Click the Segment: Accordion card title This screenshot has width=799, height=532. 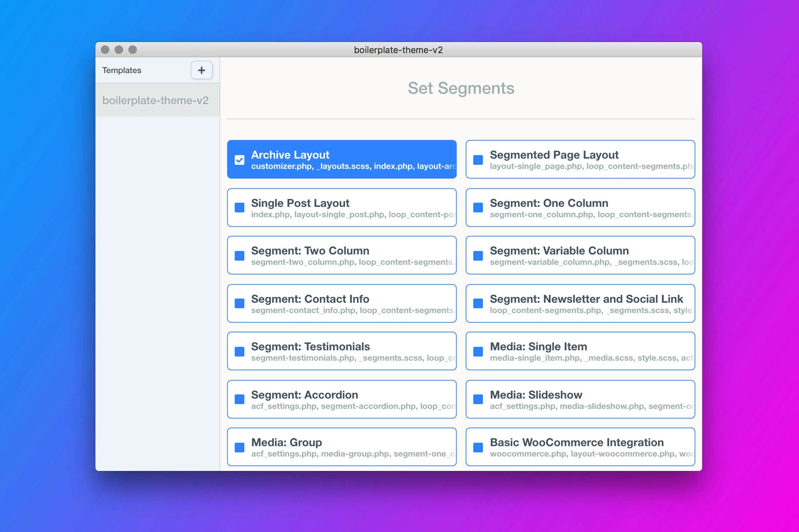[x=304, y=395]
